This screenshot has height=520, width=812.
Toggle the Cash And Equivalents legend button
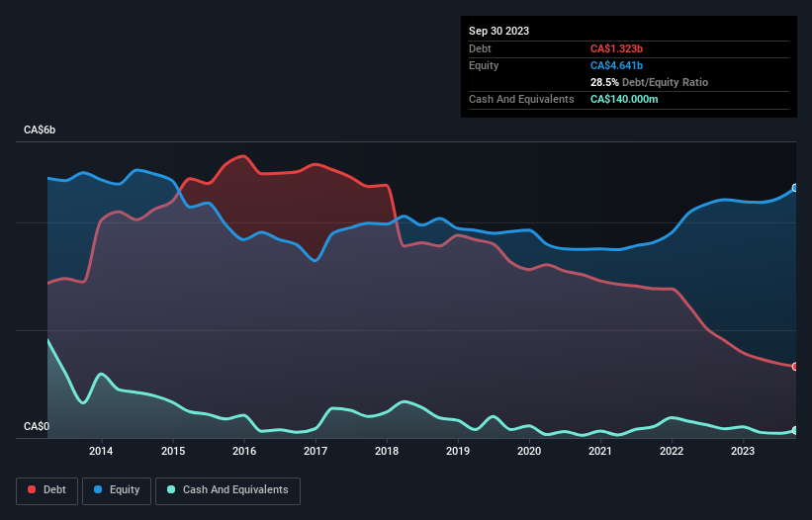pyautogui.click(x=227, y=490)
